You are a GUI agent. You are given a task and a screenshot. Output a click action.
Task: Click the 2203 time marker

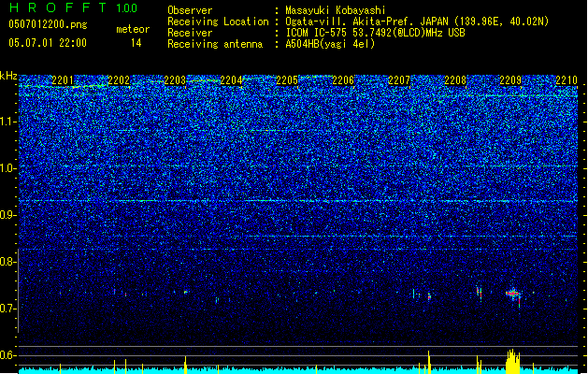pyautogui.click(x=175, y=80)
